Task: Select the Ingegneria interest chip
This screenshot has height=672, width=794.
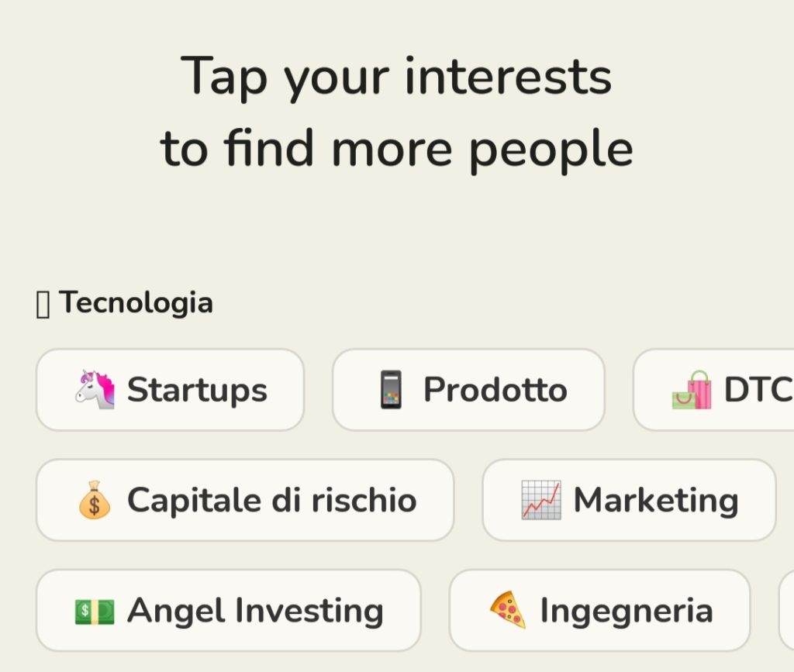Action: [x=599, y=610]
